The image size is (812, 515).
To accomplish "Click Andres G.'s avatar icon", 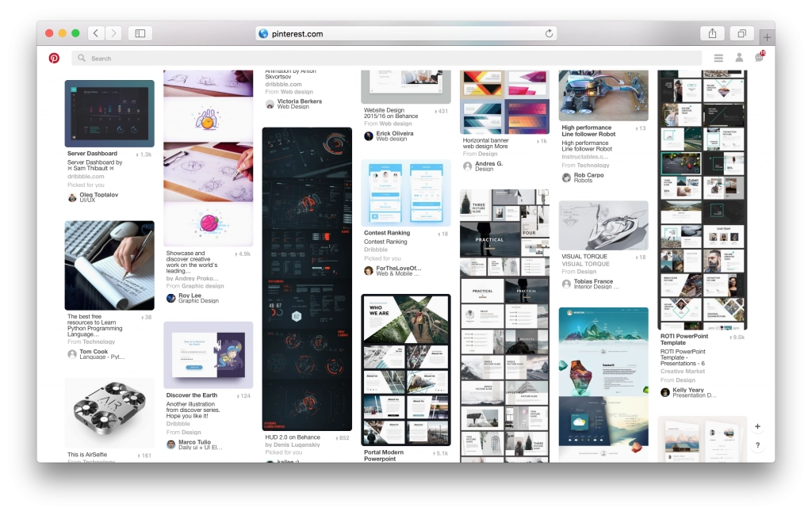I will [x=468, y=166].
